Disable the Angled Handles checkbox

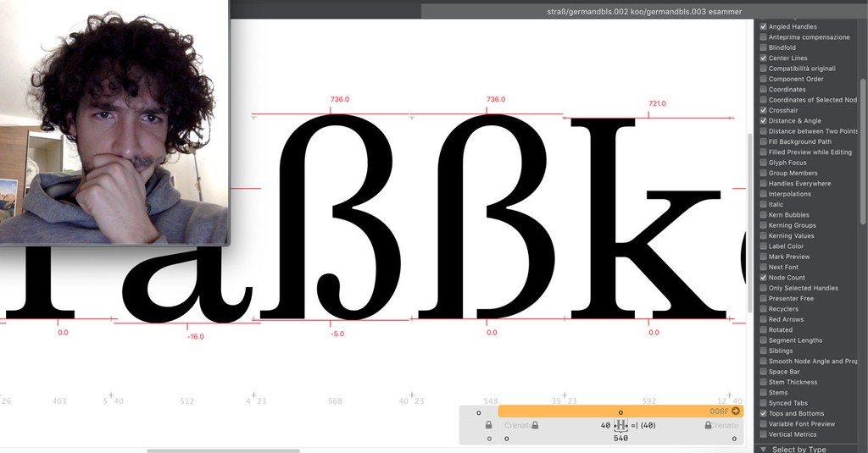pos(764,27)
